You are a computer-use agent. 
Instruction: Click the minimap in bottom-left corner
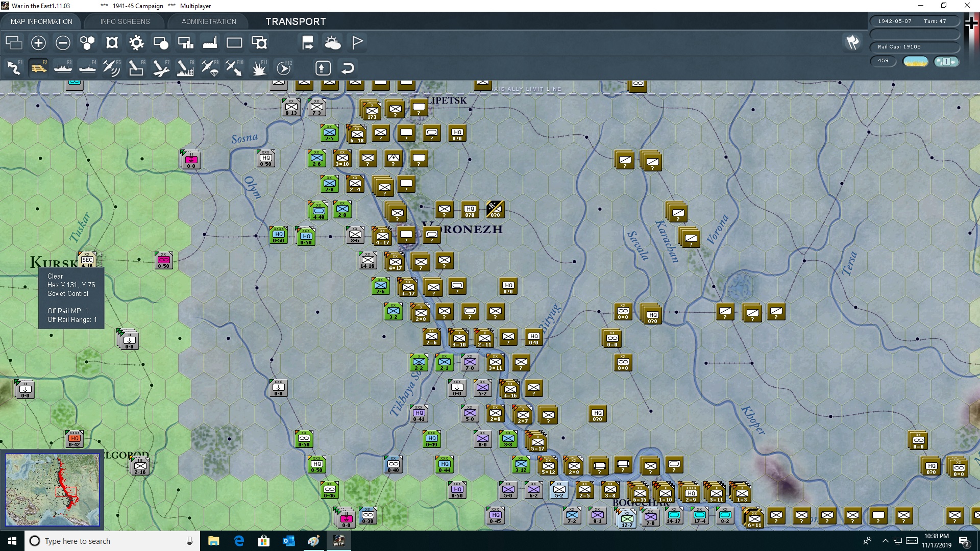point(52,490)
